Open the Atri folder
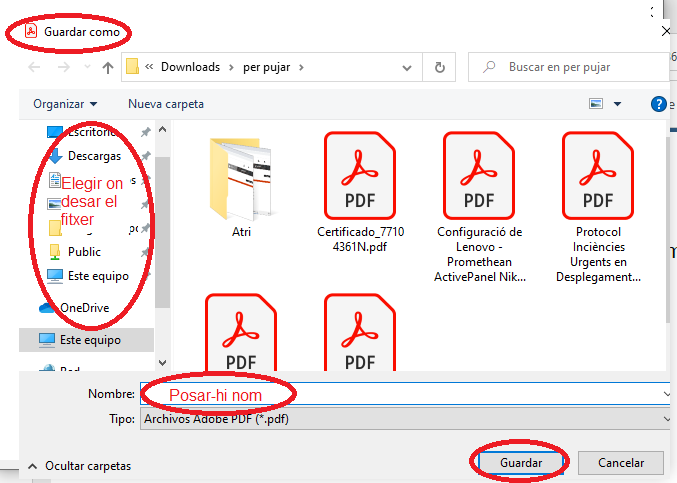The height and width of the screenshot is (483, 677). point(241,185)
